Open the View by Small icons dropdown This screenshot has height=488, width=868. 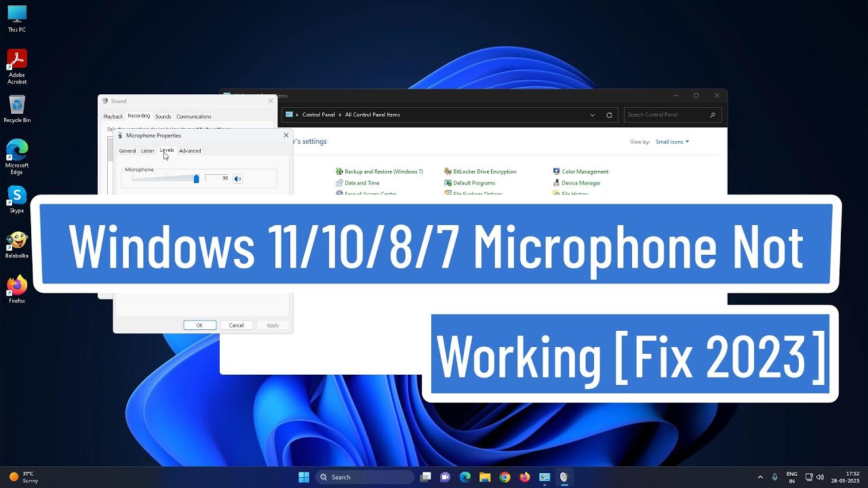(x=672, y=142)
